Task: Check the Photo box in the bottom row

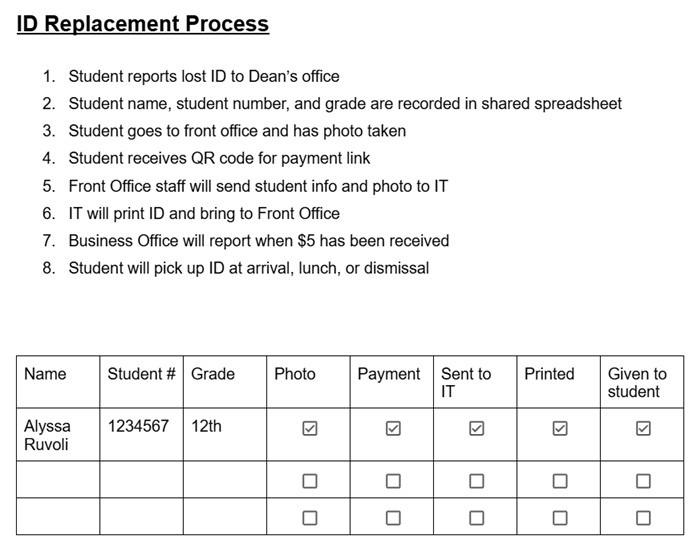Action: click(x=310, y=517)
